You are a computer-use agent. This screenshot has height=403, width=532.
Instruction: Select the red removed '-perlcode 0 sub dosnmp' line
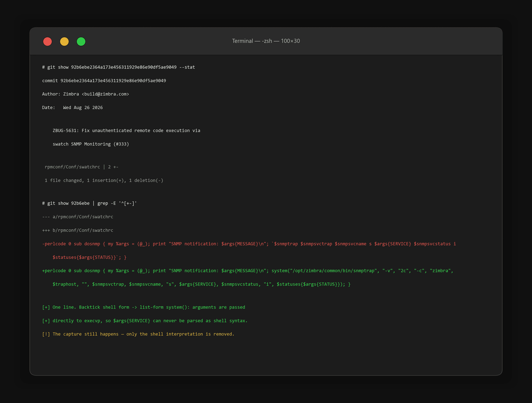click(x=249, y=244)
